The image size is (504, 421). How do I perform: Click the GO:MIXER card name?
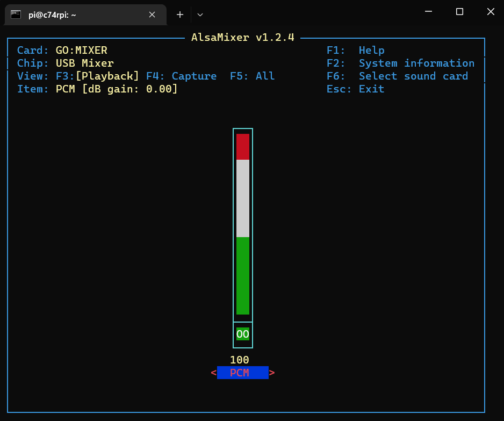click(x=81, y=50)
